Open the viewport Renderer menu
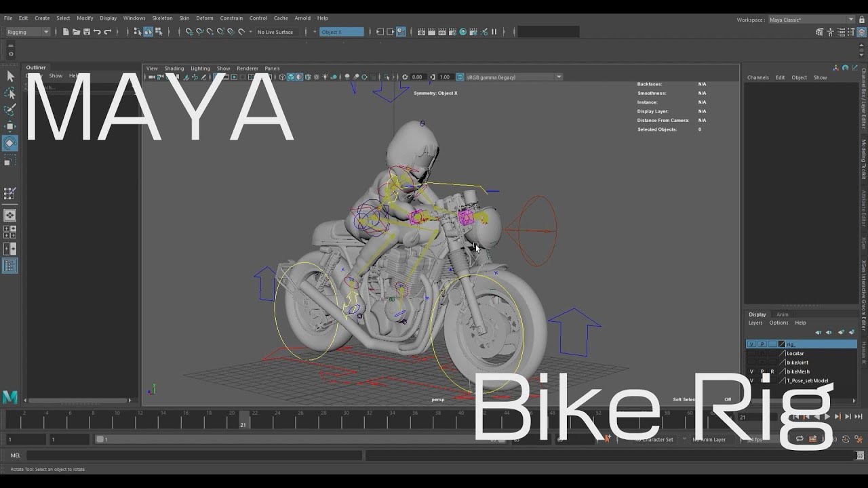 (248, 68)
